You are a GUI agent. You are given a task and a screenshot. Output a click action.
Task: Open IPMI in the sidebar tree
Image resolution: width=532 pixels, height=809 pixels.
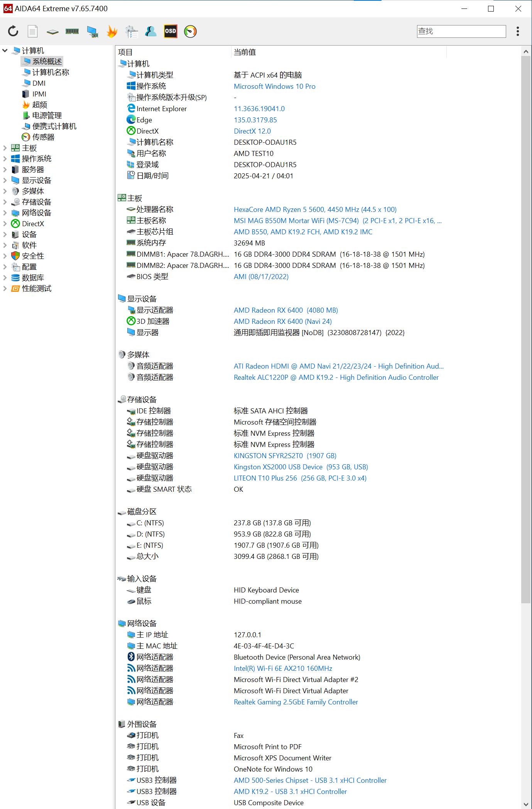pos(39,94)
